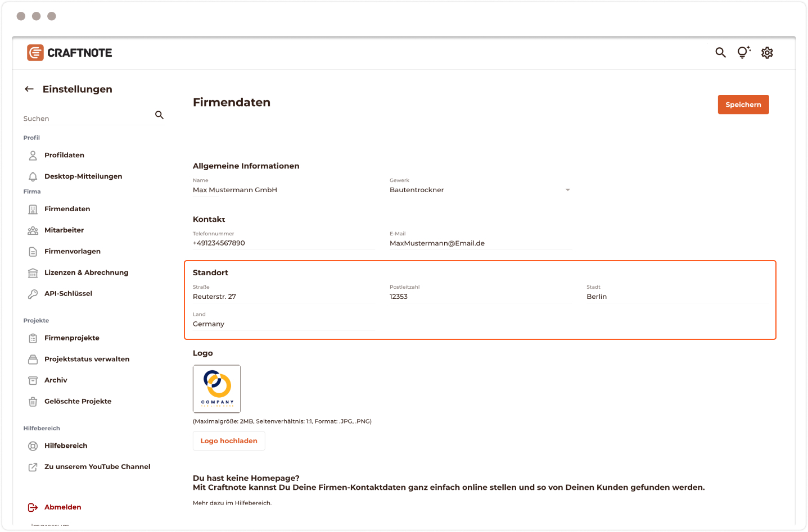Select Mitarbeiter in the sidebar

tap(64, 230)
